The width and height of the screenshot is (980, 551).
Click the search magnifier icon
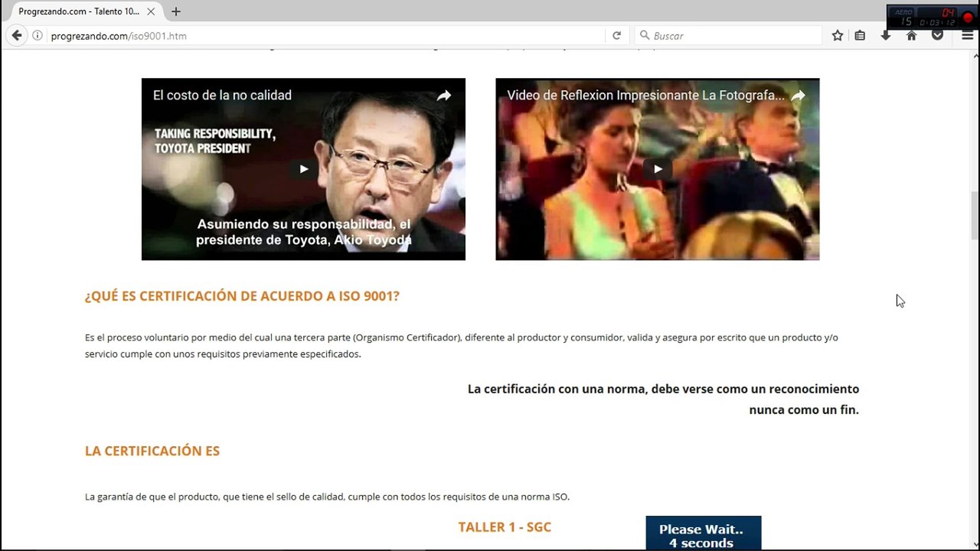(645, 35)
